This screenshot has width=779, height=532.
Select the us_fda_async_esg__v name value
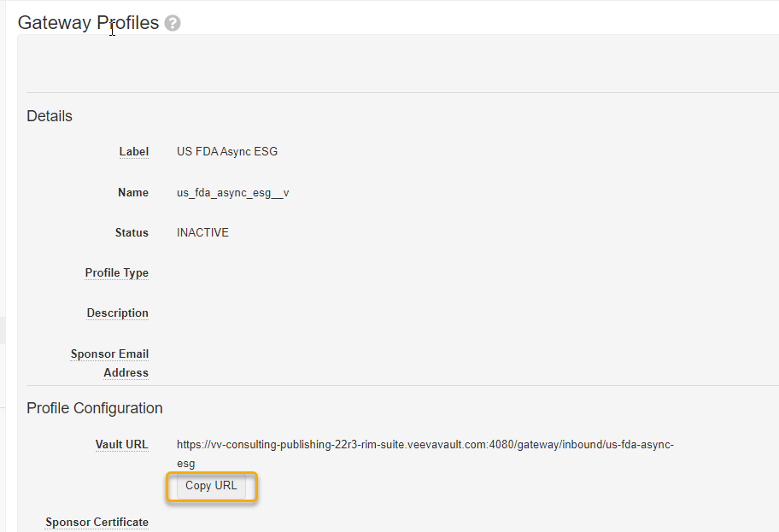point(232,193)
